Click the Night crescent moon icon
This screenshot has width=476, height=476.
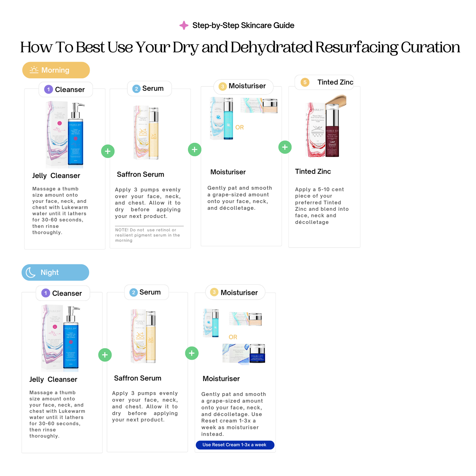pyautogui.click(x=30, y=272)
